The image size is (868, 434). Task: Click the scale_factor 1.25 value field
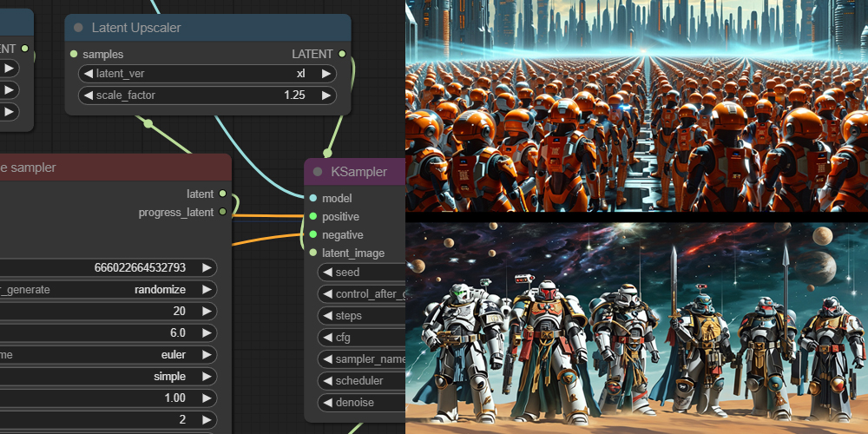207,95
